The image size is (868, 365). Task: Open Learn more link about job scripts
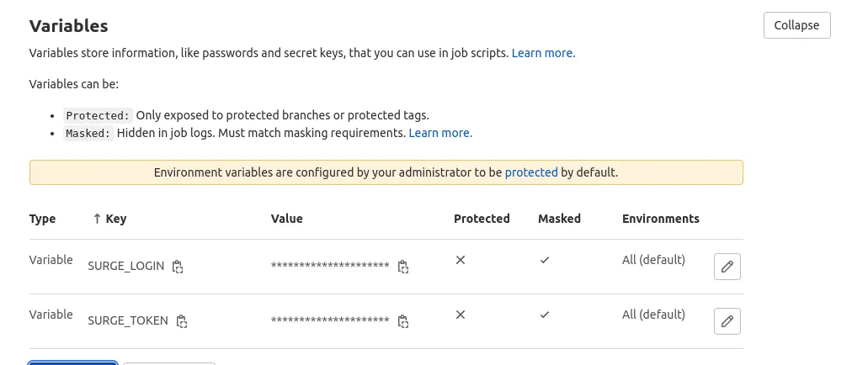[543, 53]
